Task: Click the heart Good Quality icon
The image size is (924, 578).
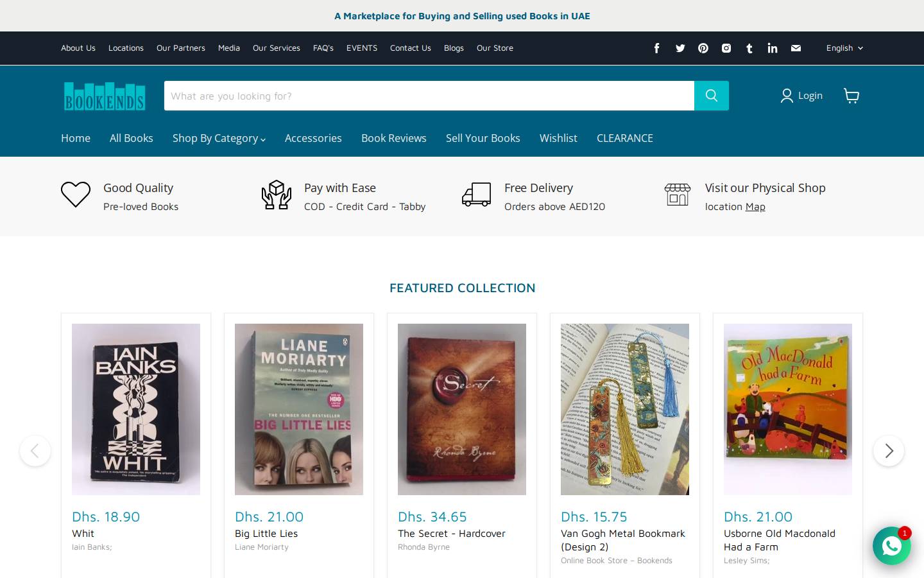Action: 76,195
